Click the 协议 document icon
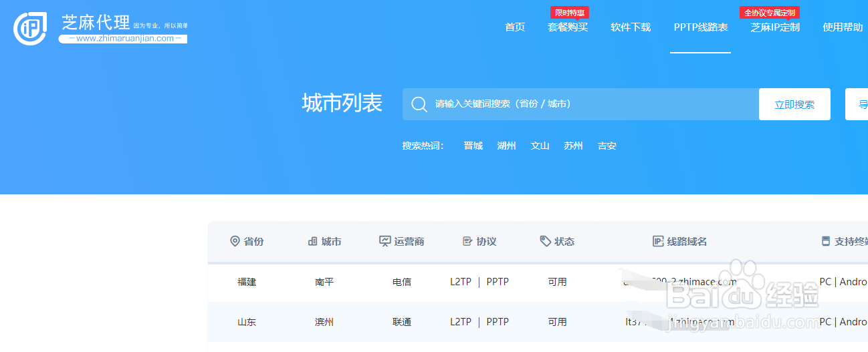Image resolution: width=868 pixels, height=352 pixels. click(x=467, y=241)
